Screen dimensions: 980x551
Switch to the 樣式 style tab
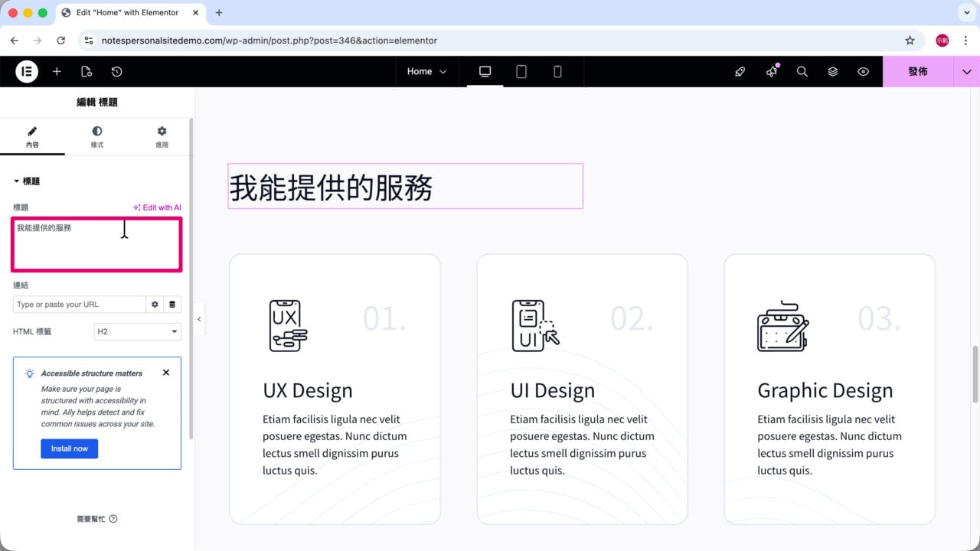97,137
